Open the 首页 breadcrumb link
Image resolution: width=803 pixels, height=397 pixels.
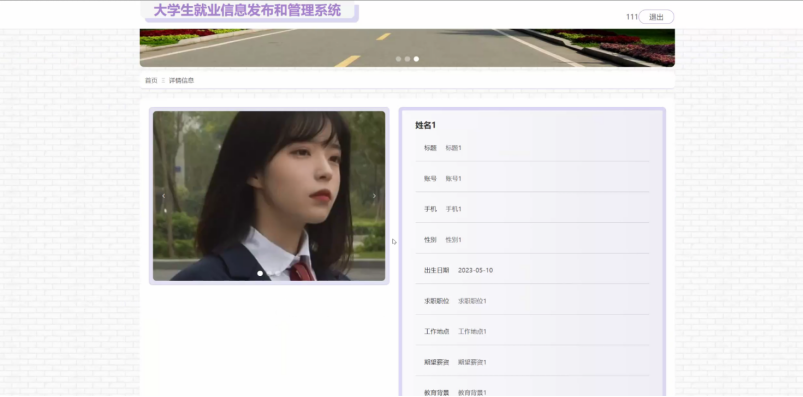coord(151,80)
